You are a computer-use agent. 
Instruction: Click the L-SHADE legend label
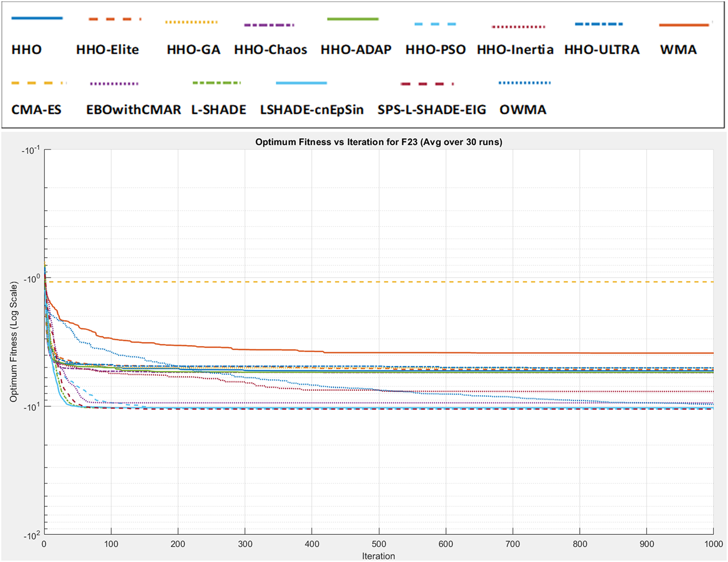point(219,110)
